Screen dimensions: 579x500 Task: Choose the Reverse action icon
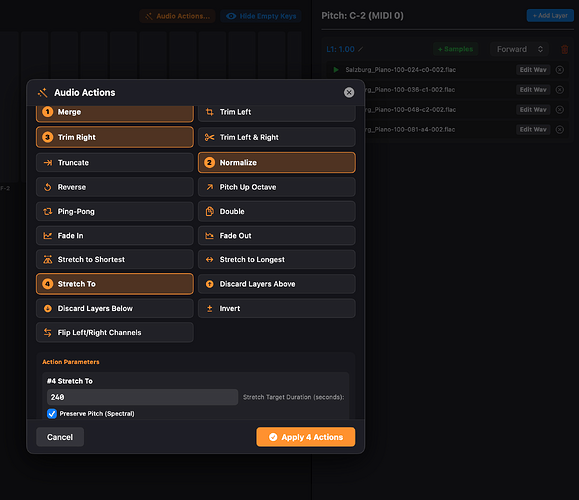point(48,187)
